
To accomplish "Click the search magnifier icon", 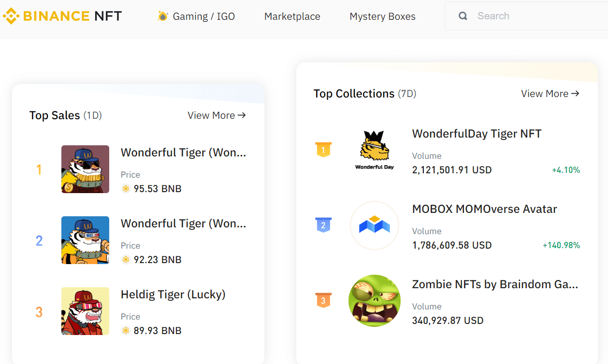I will pos(463,15).
